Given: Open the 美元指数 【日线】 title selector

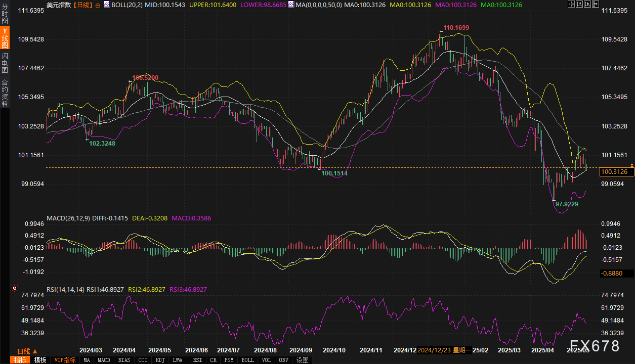Looking at the screenshot, I should (69, 5).
